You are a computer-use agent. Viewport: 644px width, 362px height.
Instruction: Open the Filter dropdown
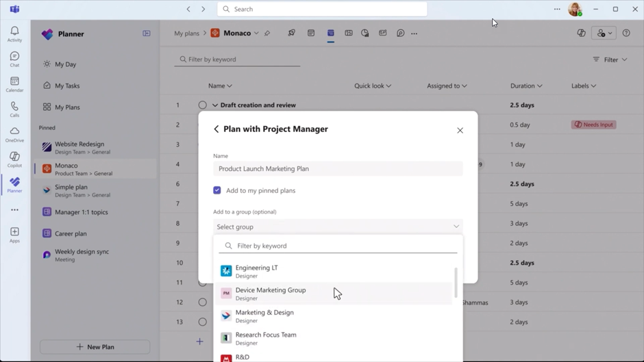pyautogui.click(x=610, y=60)
